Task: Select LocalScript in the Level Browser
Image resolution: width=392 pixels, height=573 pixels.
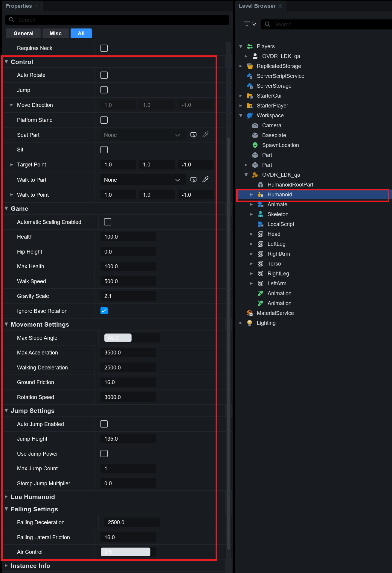Action: 280,224
